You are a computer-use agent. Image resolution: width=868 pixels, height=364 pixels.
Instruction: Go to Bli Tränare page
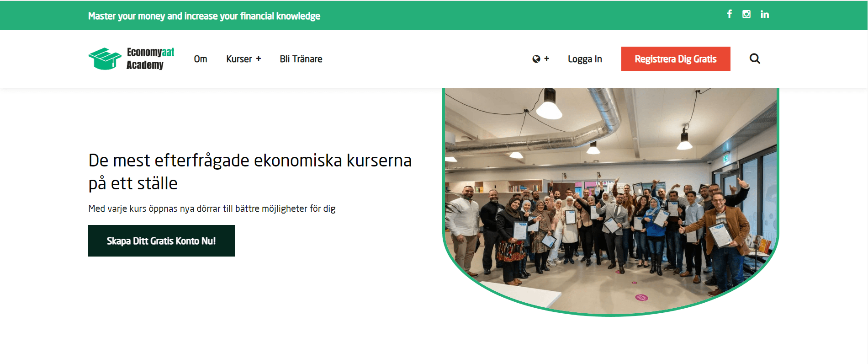point(301,59)
